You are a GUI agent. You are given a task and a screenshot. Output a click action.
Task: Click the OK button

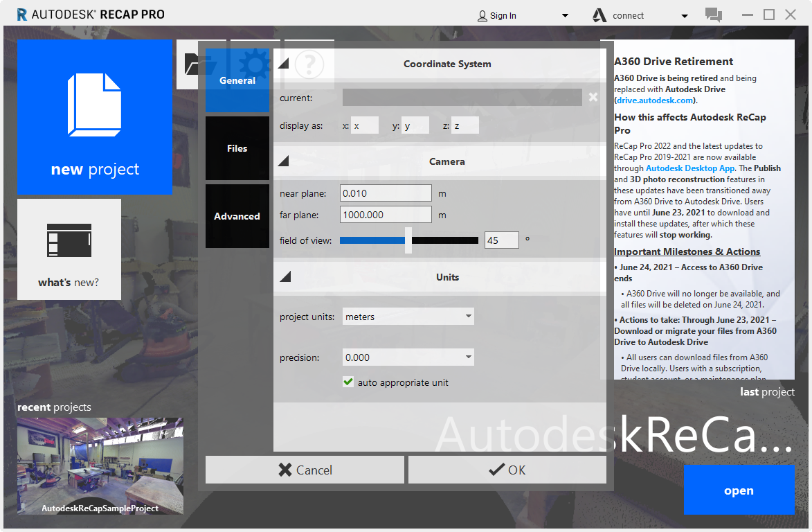click(x=507, y=470)
